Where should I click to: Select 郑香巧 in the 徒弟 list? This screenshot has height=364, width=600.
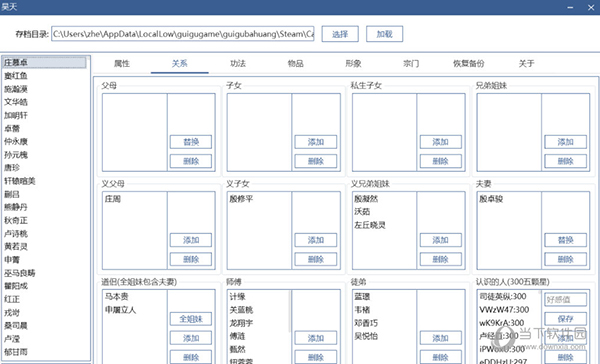(x=366, y=323)
